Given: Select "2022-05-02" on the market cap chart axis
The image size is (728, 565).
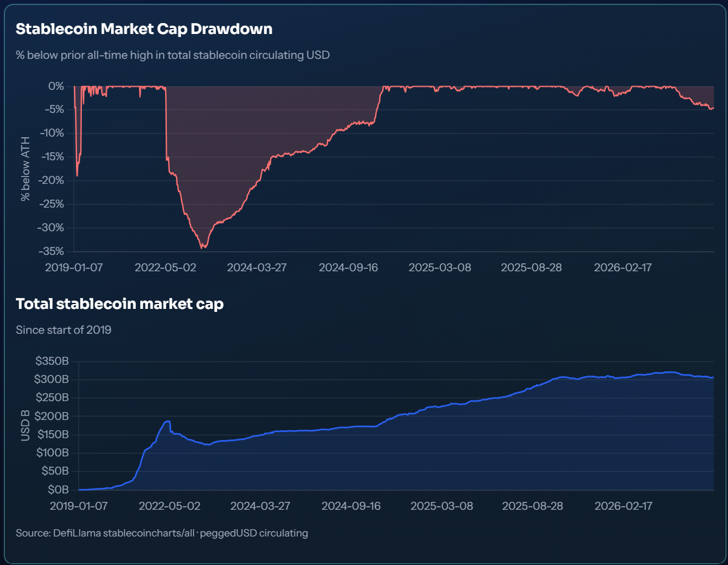Looking at the screenshot, I should (170, 506).
